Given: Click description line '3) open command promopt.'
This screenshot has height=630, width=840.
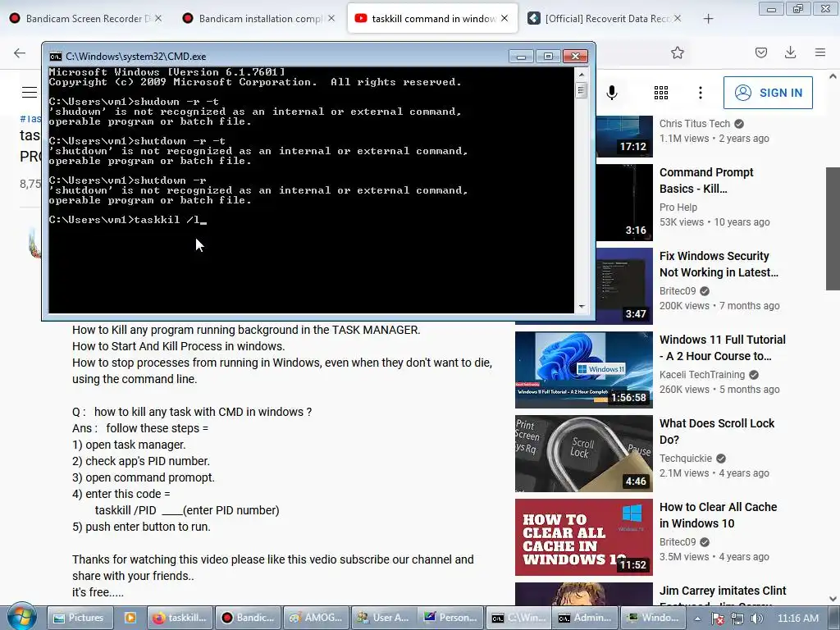Looking at the screenshot, I should (x=143, y=477).
